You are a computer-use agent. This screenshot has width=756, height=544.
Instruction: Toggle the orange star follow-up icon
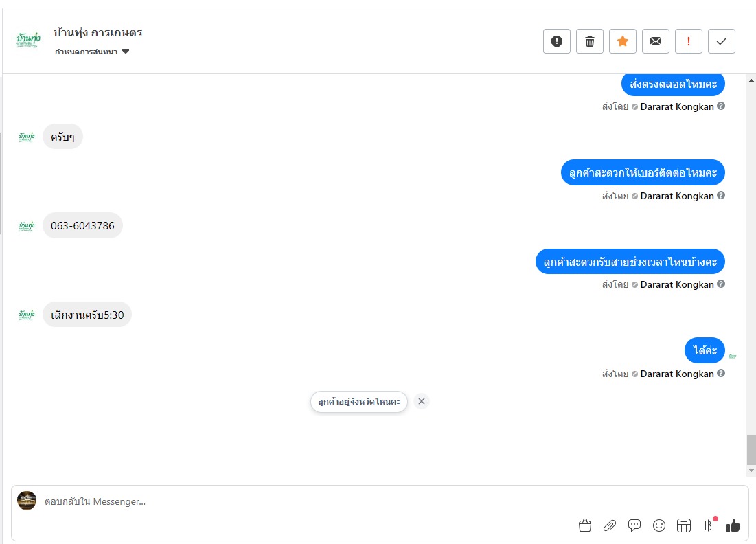[x=622, y=41]
